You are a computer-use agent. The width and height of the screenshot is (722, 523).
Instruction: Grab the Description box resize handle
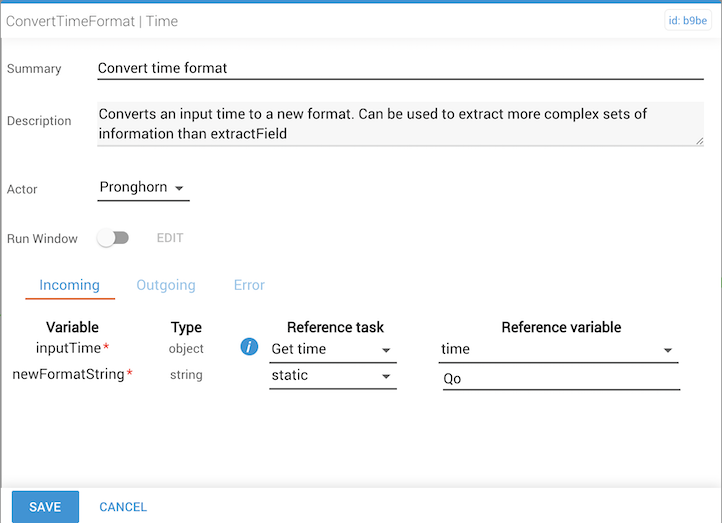coord(699,141)
